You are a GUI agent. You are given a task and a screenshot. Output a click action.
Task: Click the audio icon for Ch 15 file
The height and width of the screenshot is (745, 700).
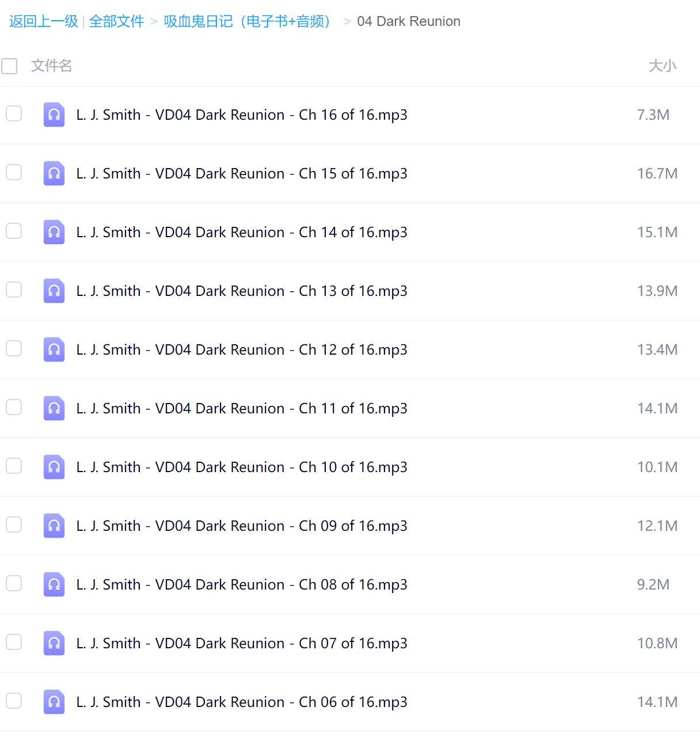(54, 173)
